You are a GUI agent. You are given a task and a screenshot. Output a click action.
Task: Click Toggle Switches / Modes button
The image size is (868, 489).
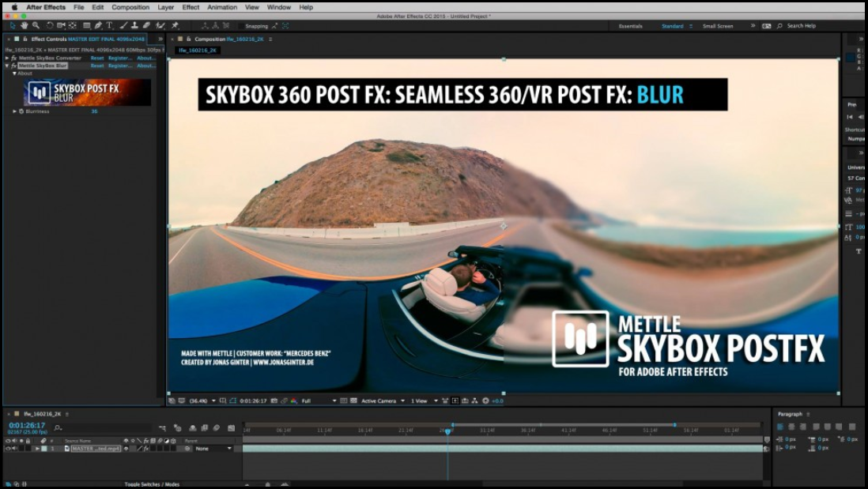click(x=152, y=484)
